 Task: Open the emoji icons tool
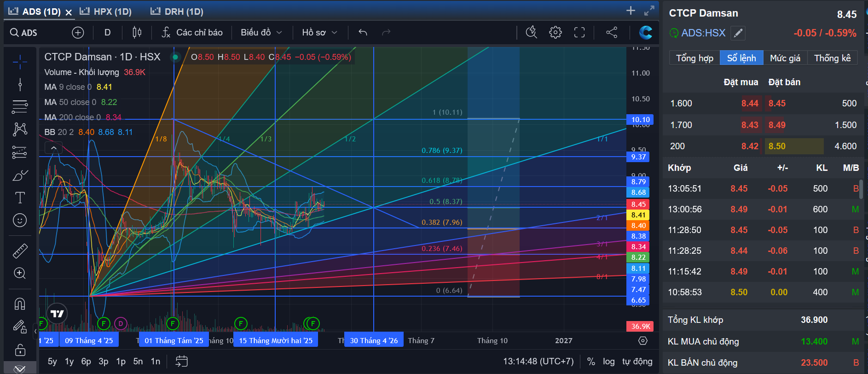[20, 220]
